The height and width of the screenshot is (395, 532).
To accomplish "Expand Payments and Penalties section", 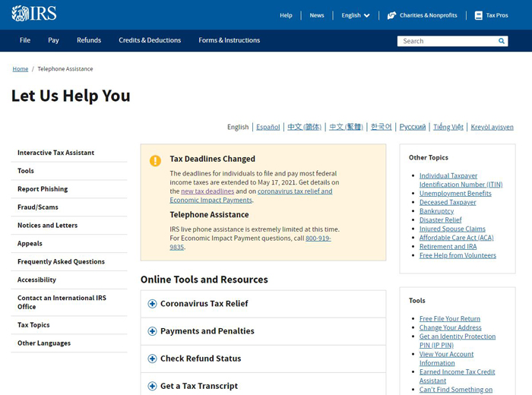I will point(263,331).
